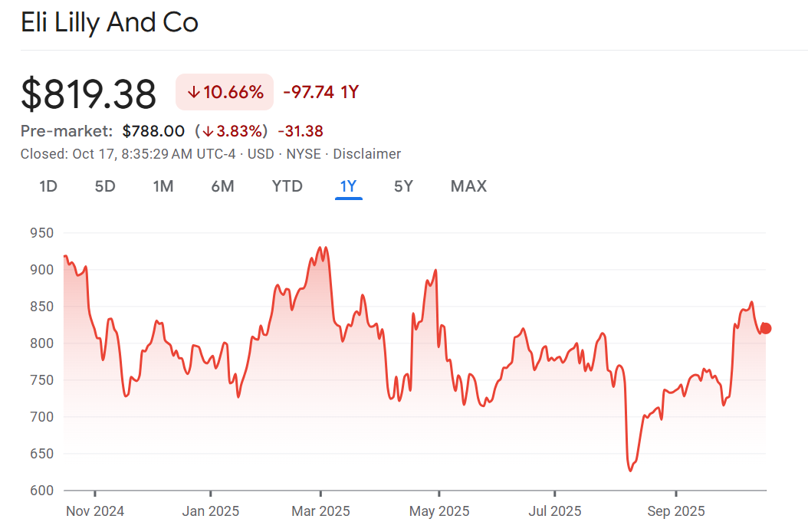Show the 1M price history

(163, 186)
